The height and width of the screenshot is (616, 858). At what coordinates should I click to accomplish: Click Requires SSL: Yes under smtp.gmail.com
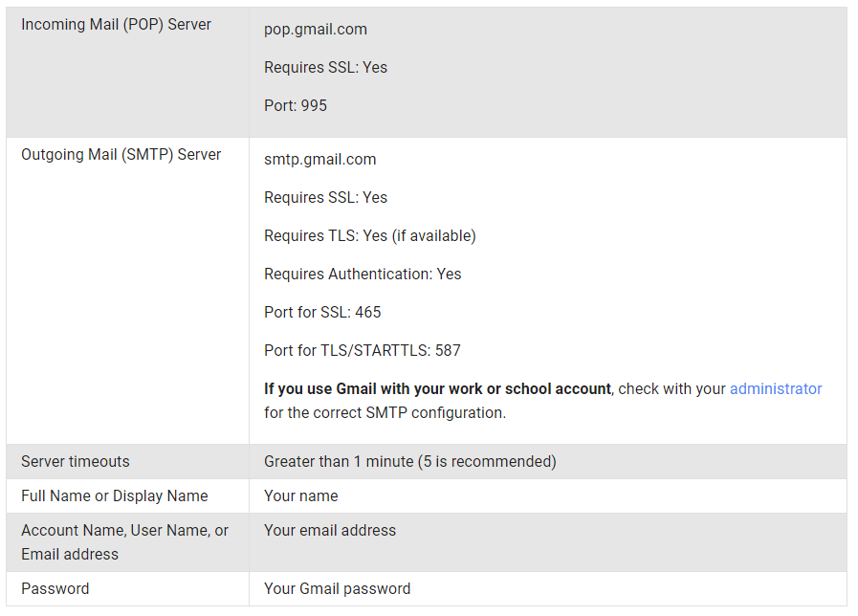[x=325, y=198]
